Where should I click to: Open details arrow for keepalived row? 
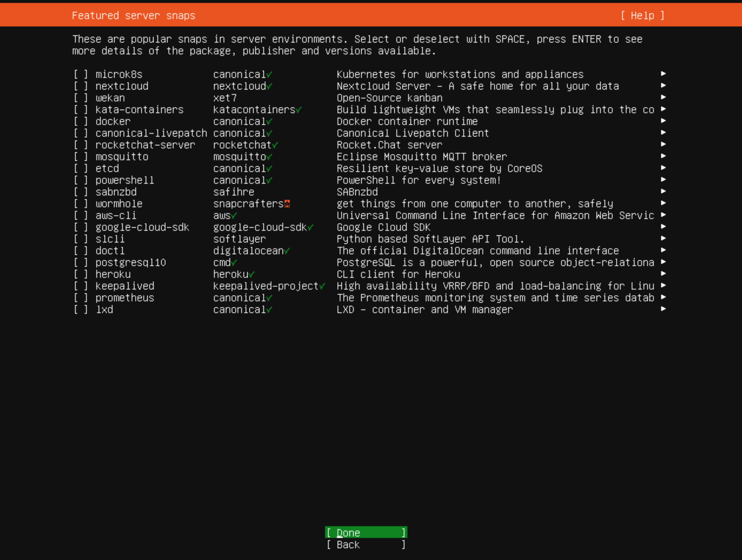point(663,286)
